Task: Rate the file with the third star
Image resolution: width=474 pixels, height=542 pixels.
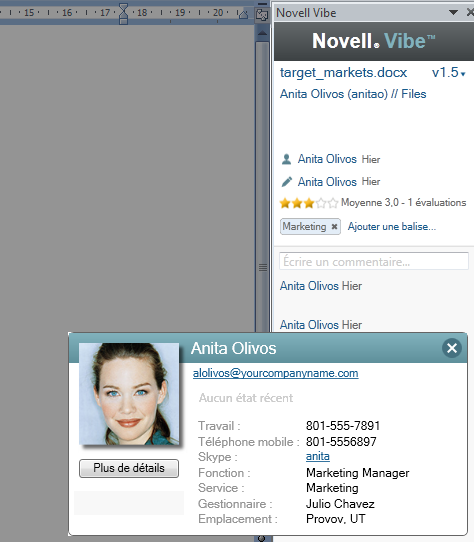Action: coord(309,203)
